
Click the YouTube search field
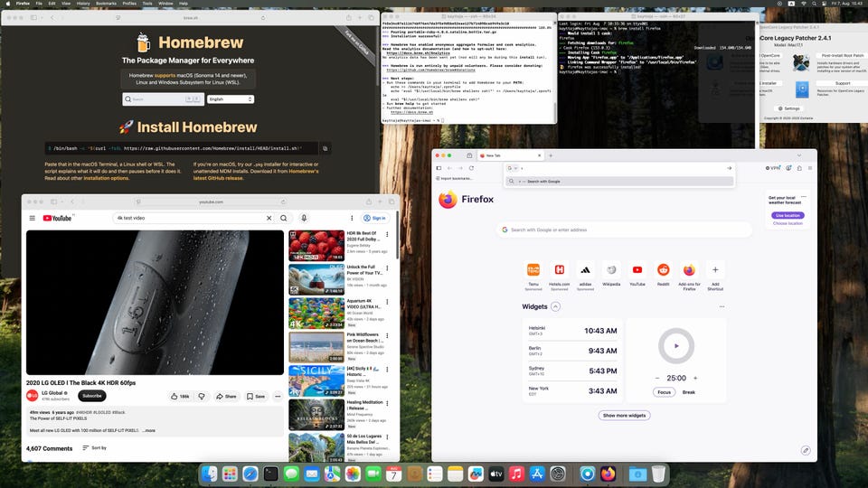point(191,218)
